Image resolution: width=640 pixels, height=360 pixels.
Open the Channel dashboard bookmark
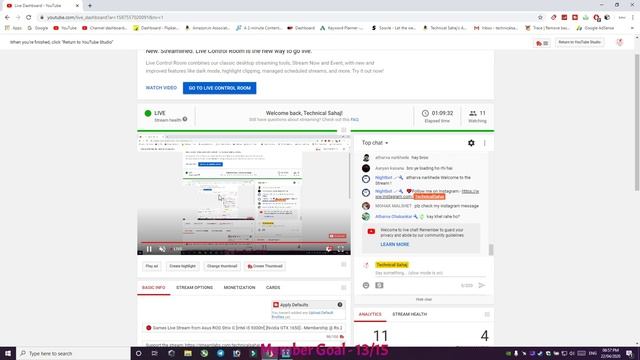pyautogui.click(x=104, y=28)
